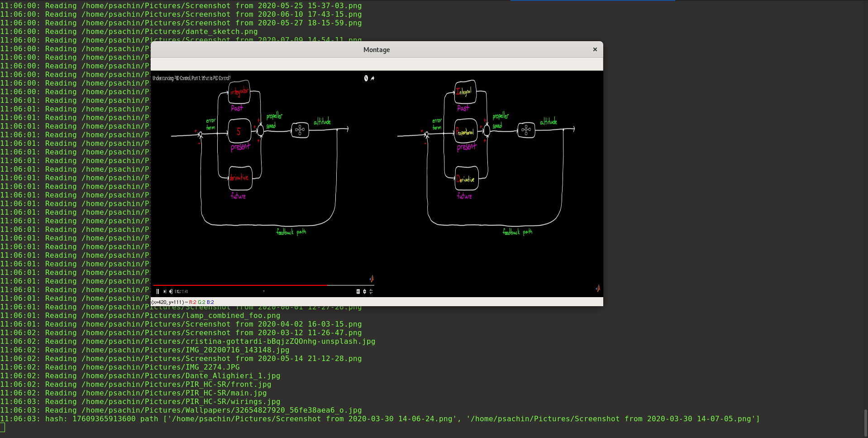Click the next-video skip icon
868x438 pixels.
point(165,292)
